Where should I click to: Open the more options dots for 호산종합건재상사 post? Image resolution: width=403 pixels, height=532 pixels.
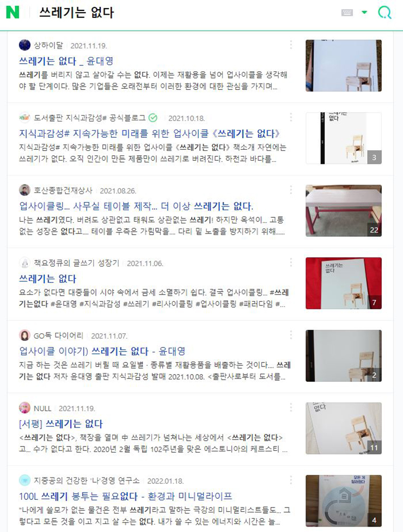coord(291,190)
